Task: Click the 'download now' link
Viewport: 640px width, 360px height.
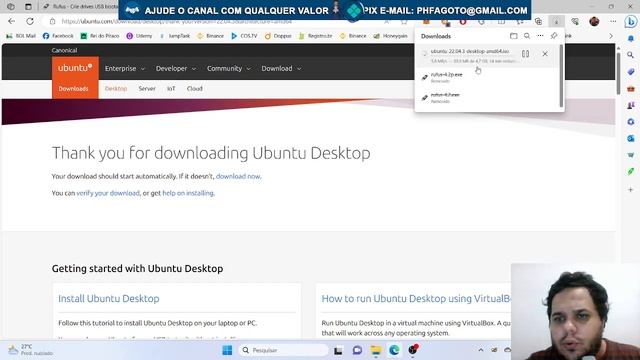Action: coord(238,176)
